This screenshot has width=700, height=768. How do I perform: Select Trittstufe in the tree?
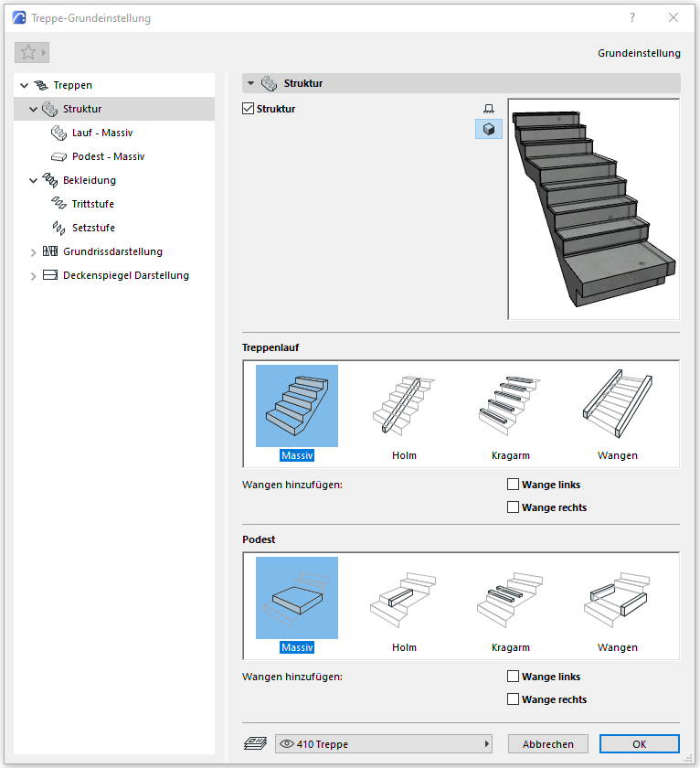[x=92, y=204]
